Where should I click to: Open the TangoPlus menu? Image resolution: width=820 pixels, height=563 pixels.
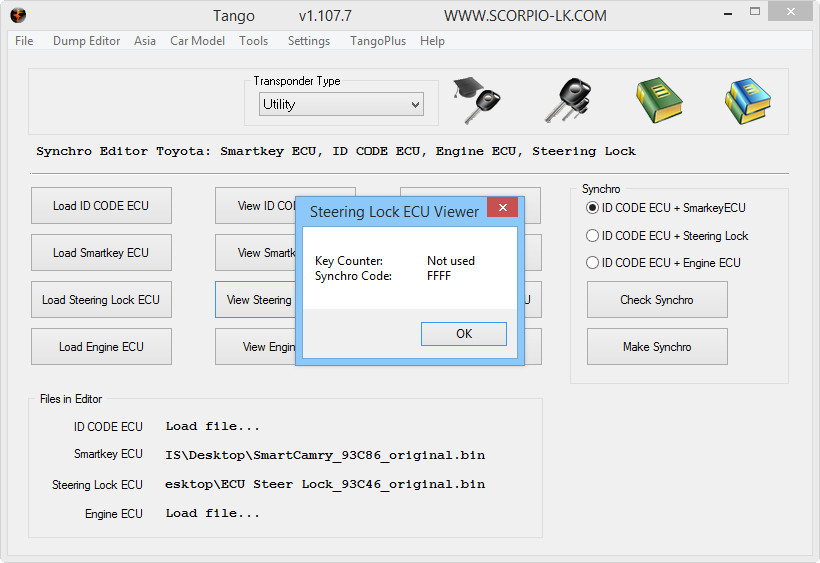click(378, 41)
